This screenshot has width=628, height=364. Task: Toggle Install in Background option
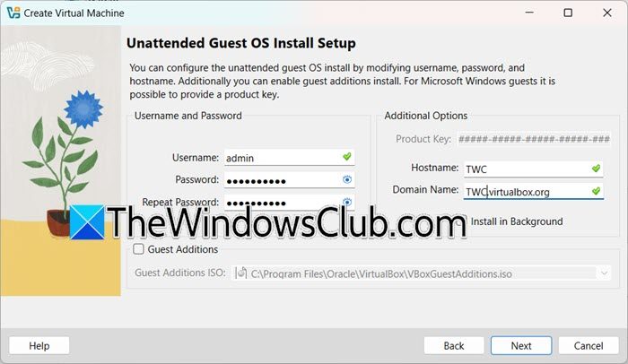pos(516,221)
